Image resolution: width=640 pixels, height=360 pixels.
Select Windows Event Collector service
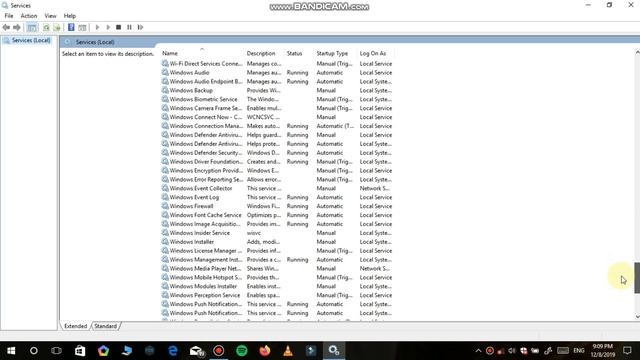(x=277, y=189)
